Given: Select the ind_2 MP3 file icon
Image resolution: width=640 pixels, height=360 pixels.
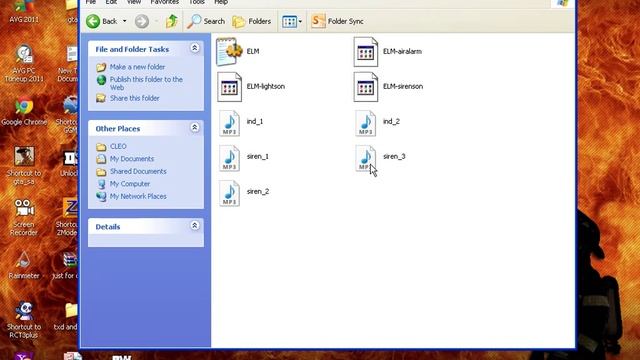Looking at the screenshot, I should [x=366, y=123].
